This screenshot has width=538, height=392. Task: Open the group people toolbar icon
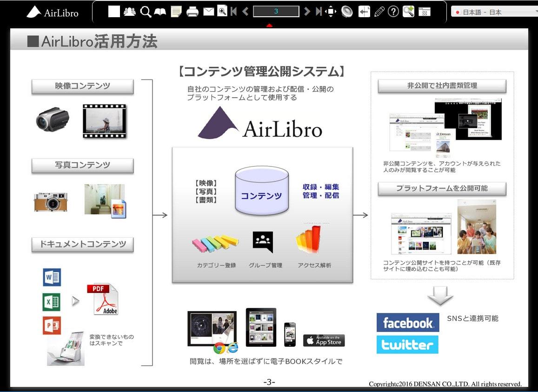coord(129,12)
